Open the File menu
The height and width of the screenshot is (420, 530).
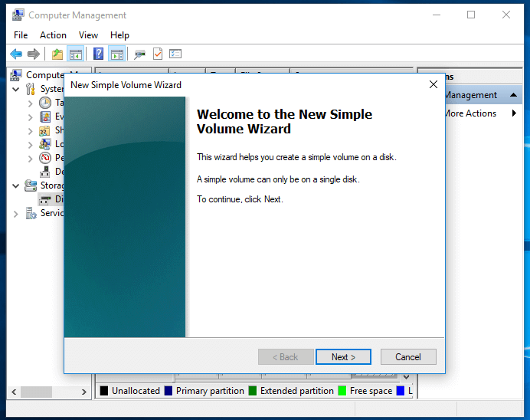click(x=21, y=35)
